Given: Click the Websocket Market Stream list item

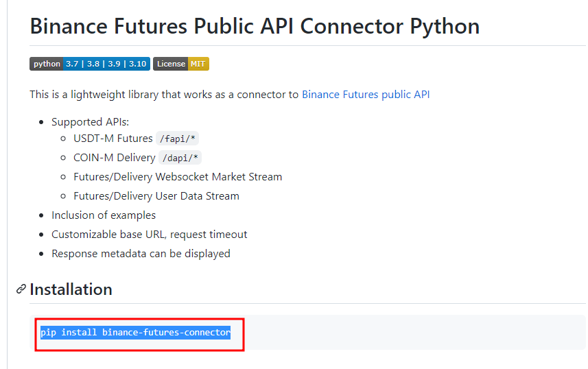Looking at the screenshot, I should 178,177.
